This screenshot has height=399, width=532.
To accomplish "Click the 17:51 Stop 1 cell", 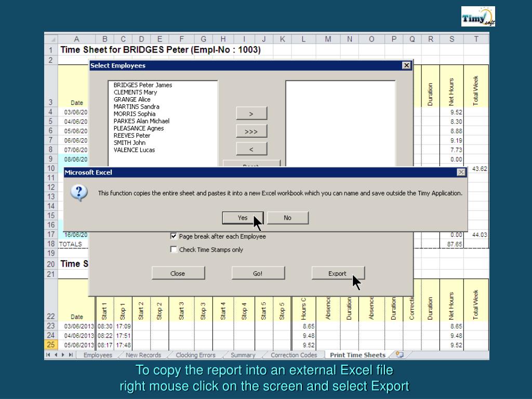I will pyautogui.click(x=123, y=336).
